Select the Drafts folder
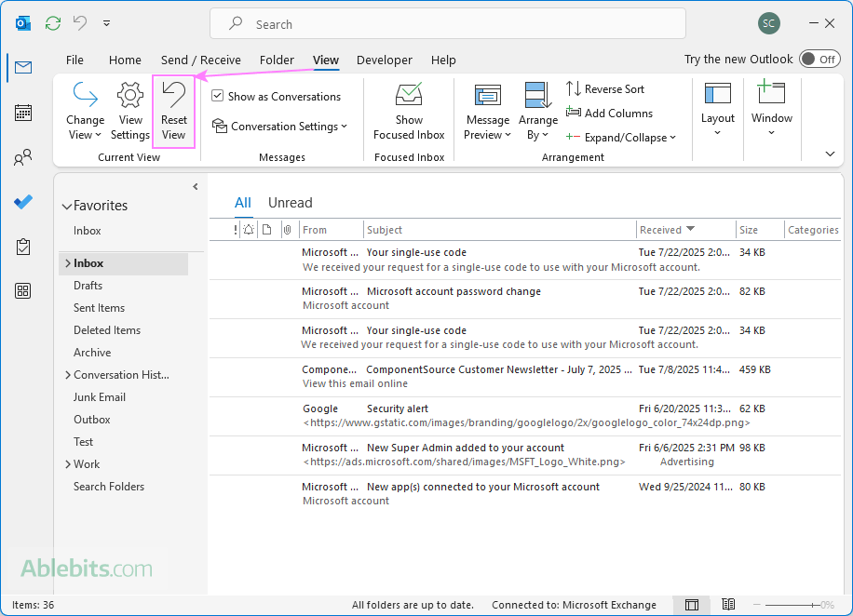The width and height of the screenshot is (853, 616). [88, 286]
